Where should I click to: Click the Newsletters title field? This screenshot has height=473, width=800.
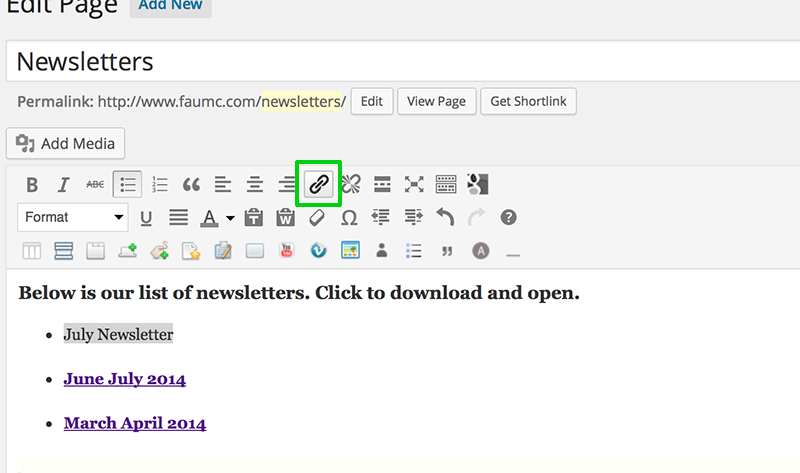(x=400, y=62)
